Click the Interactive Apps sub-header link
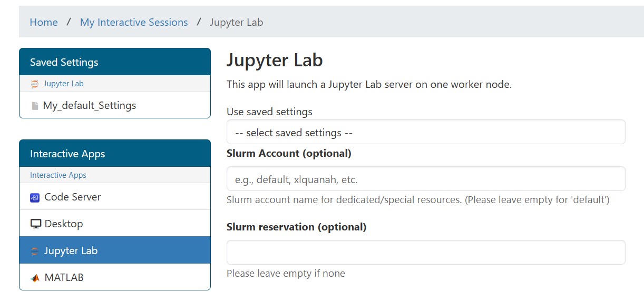This screenshot has width=644, height=292. point(58,175)
